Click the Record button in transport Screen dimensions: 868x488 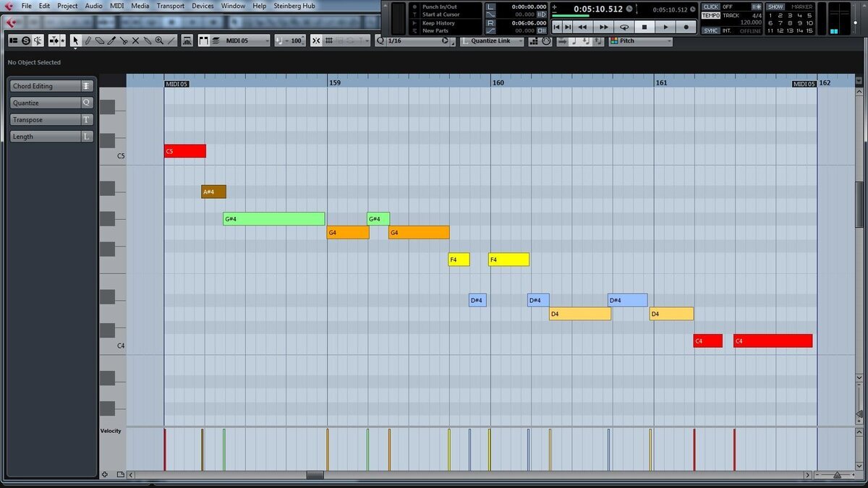tap(686, 27)
